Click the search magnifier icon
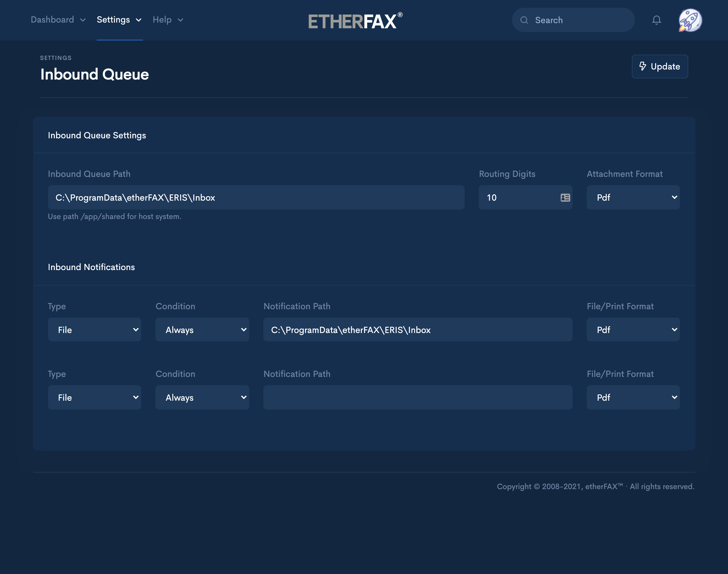 [x=524, y=20]
